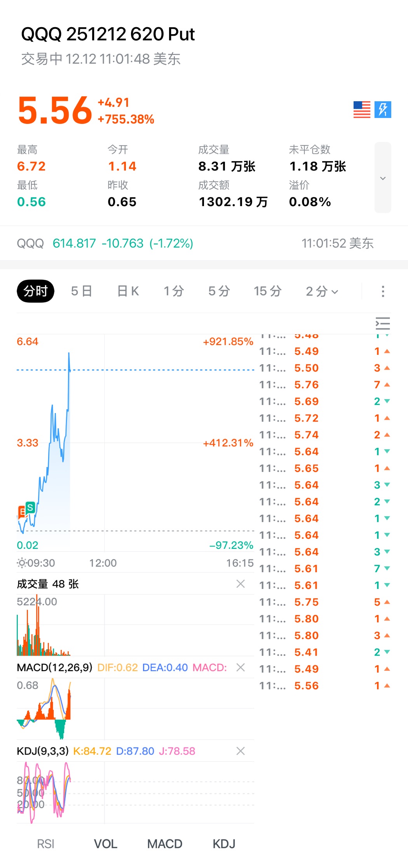Toggle the RSI indicator
The image size is (408, 868).
click(x=45, y=844)
